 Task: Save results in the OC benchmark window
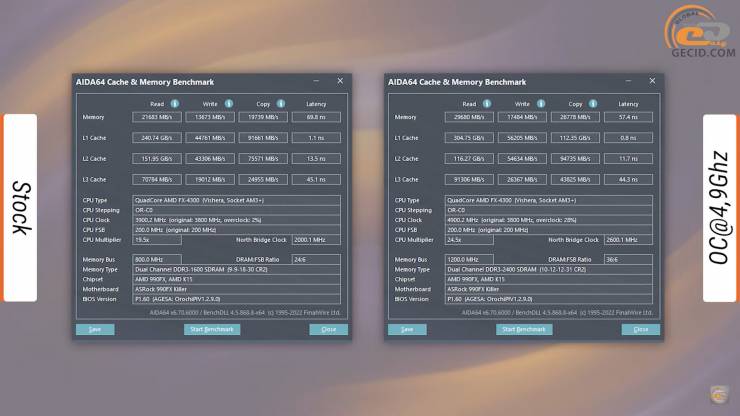pos(407,330)
